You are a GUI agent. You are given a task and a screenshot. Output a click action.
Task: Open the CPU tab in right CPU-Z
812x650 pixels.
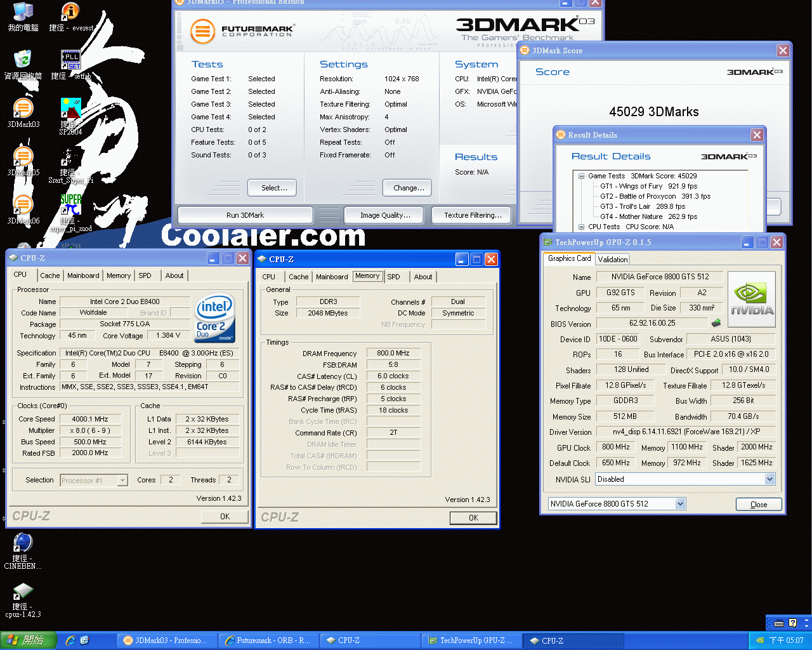pos(269,277)
